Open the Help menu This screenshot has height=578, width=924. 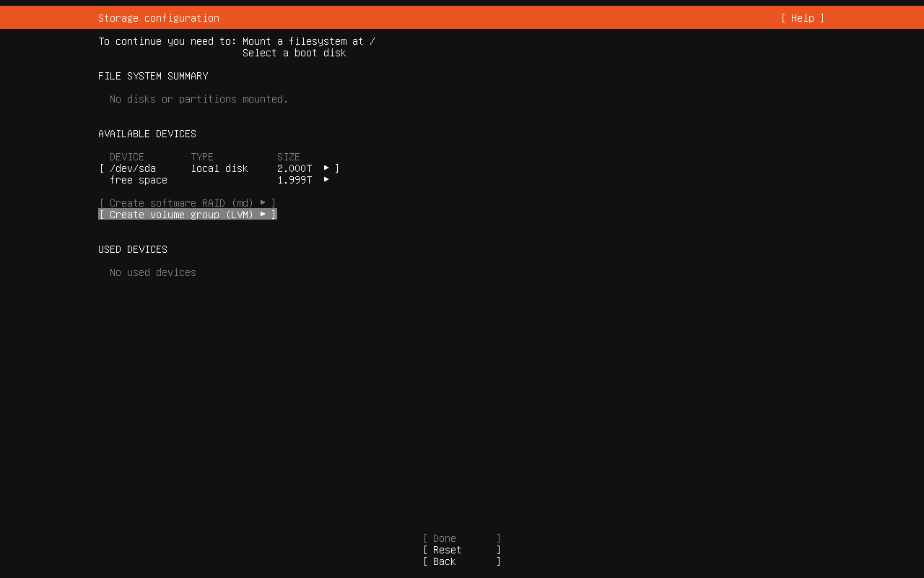[802, 18]
